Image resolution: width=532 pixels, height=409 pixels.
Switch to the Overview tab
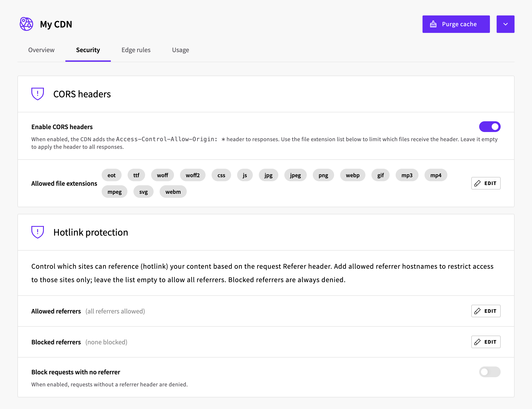point(41,50)
